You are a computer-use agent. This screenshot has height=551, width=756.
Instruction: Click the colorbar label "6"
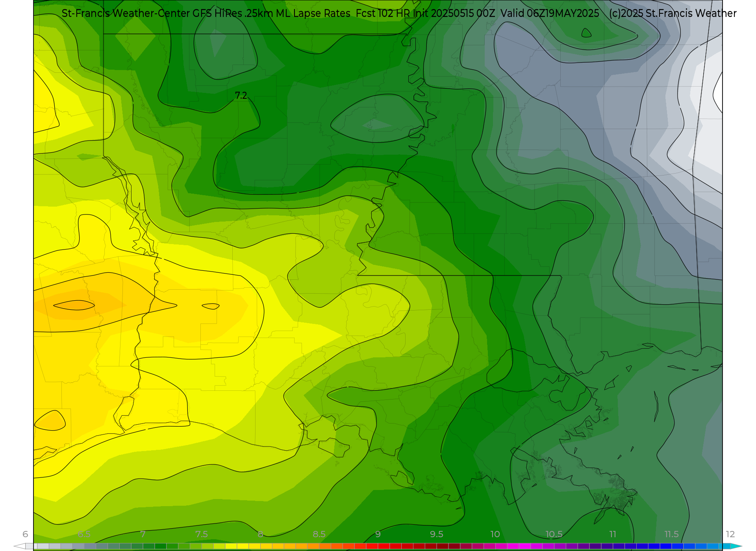pyautogui.click(x=25, y=534)
